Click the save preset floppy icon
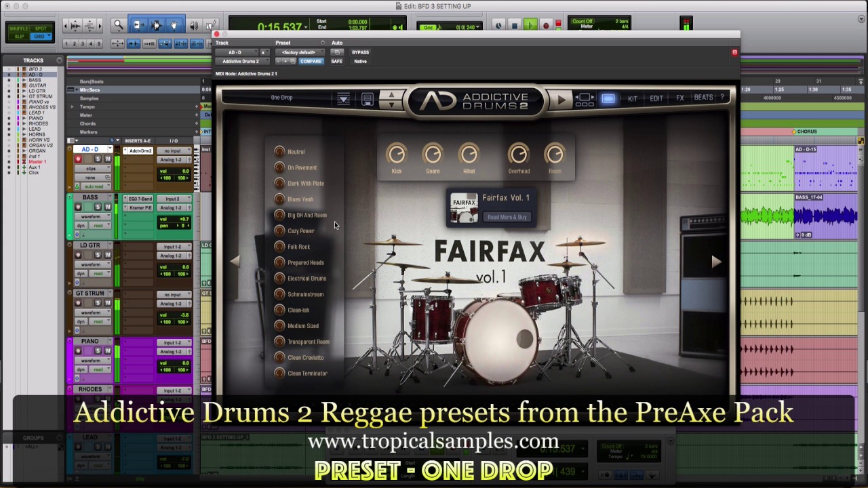The image size is (868, 488). pyautogui.click(x=367, y=100)
